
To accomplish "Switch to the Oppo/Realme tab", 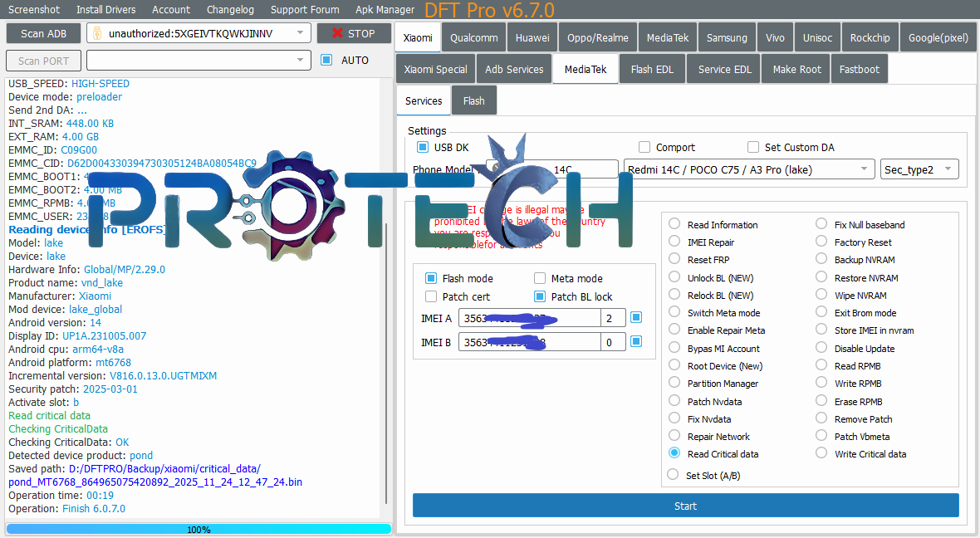I will pyautogui.click(x=597, y=37).
